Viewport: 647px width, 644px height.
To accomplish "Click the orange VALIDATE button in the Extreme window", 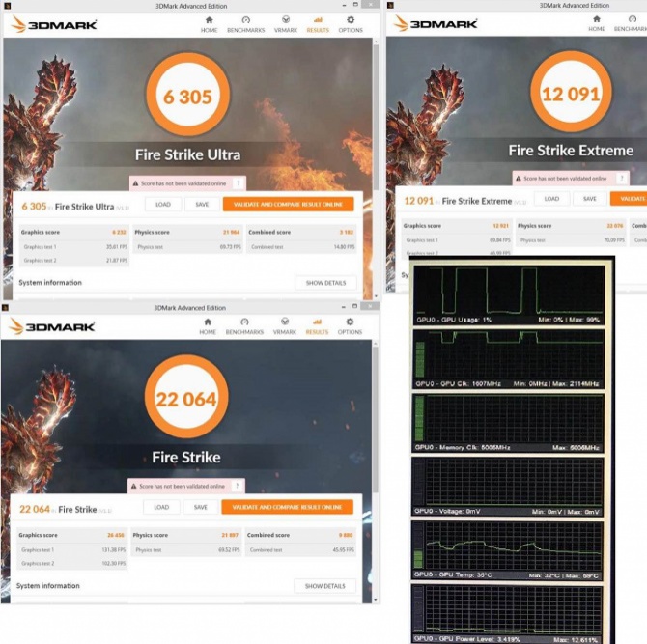I will click(x=629, y=199).
